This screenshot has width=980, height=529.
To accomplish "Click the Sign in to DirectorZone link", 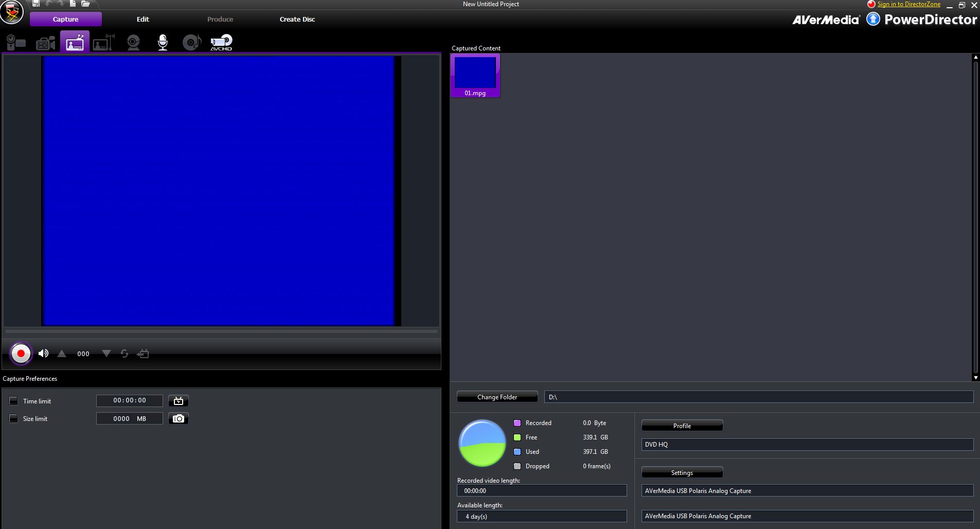I will [x=909, y=4].
